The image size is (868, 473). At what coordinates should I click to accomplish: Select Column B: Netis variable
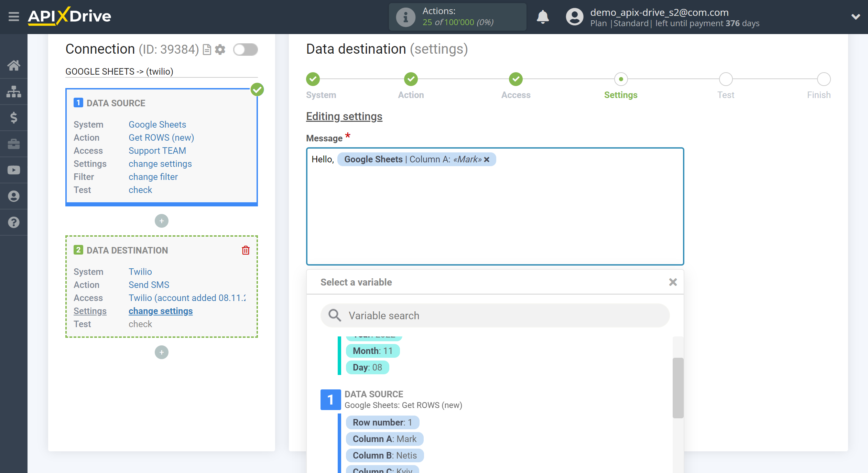coord(385,455)
